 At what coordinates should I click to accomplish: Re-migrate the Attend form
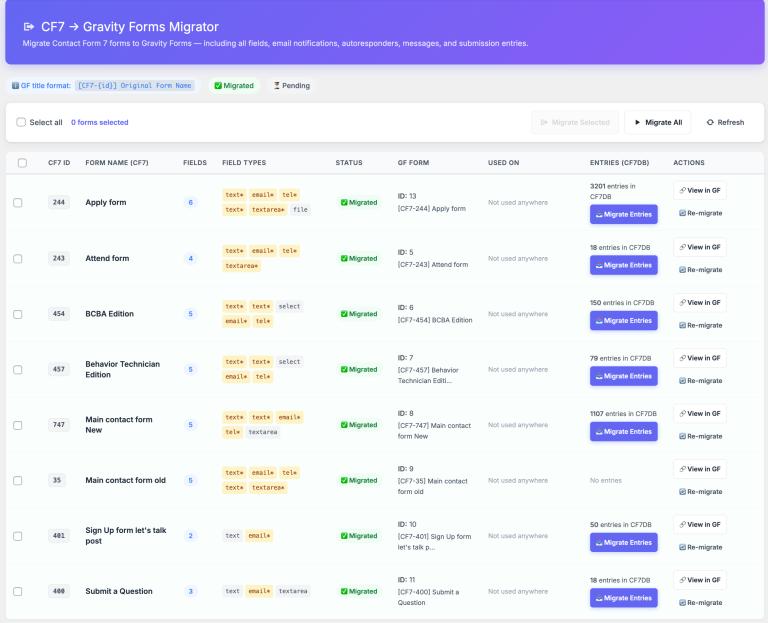[700, 269]
